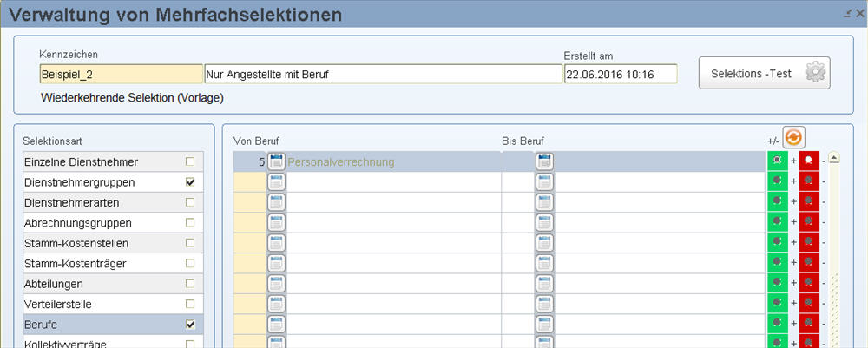Run the Selektions-Test button

pos(764,73)
